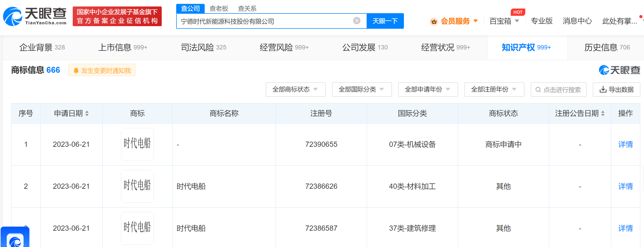
Task: Click the 40类-材料加工 cell
Action: [412, 186]
